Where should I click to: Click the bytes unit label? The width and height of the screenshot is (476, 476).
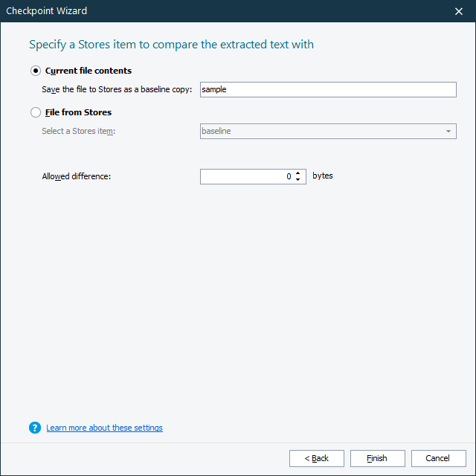(x=323, y=176)
